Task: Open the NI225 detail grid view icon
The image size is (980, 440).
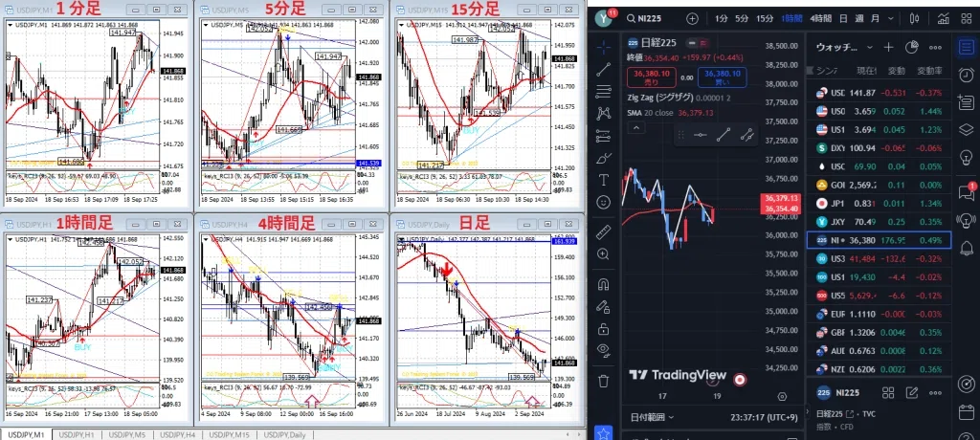Action: click(887, 392)
